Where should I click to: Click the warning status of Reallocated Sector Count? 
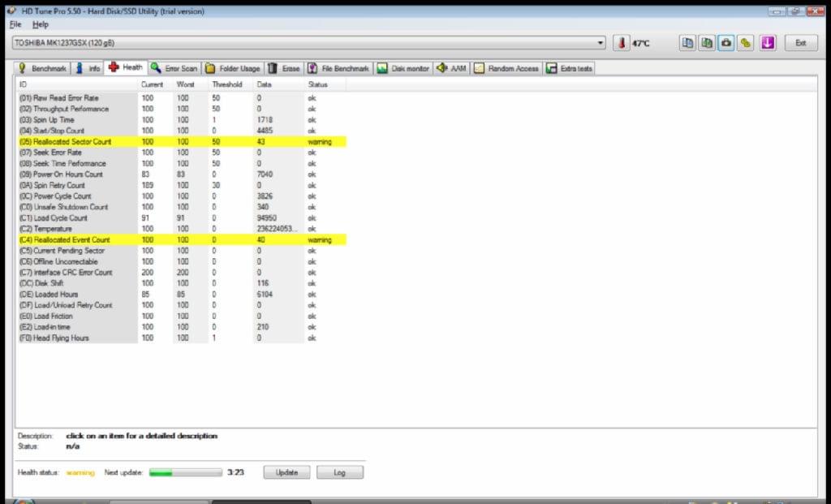(320, 142)
